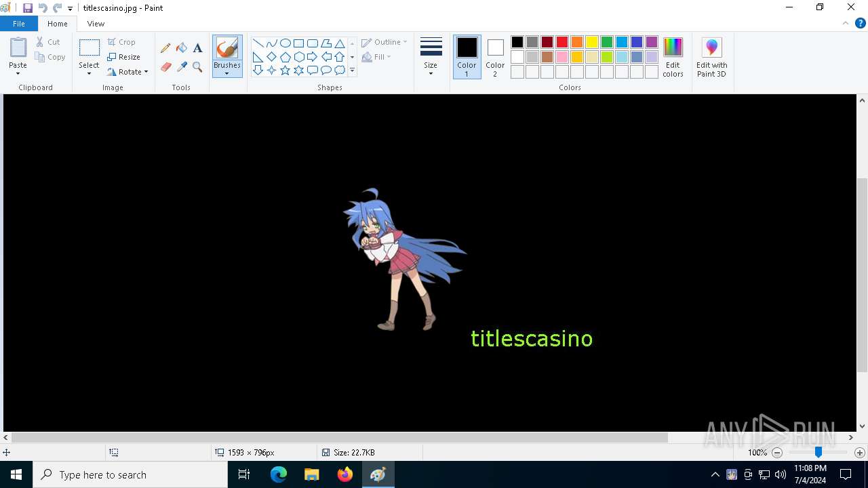Image resolution: width=868 pixels, height=488 pixels.
Task: Open the File menu
Action: coord(19,24)
